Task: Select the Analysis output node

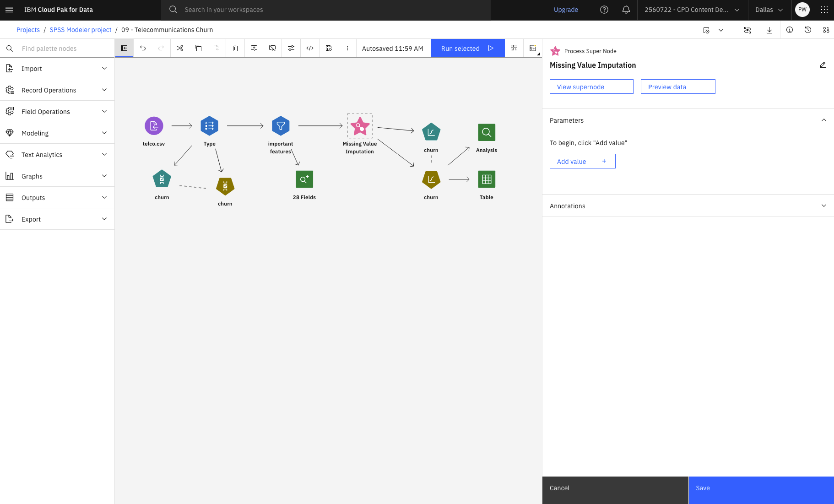Action: (x=487, y=132)
